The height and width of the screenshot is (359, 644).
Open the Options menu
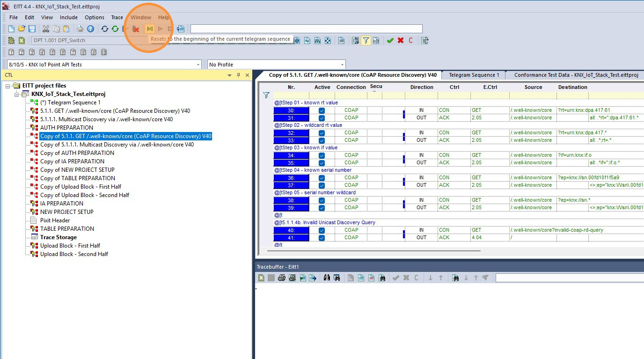click(x=95, y=17)
